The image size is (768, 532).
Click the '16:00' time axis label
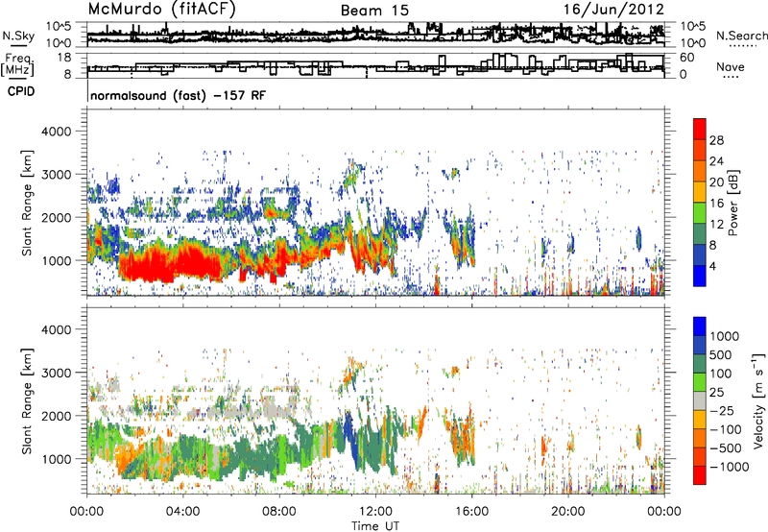[x=471, y=512]
